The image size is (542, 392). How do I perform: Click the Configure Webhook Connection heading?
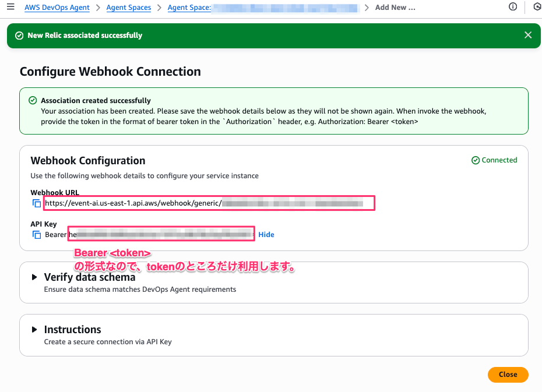[x=110, y=72]
